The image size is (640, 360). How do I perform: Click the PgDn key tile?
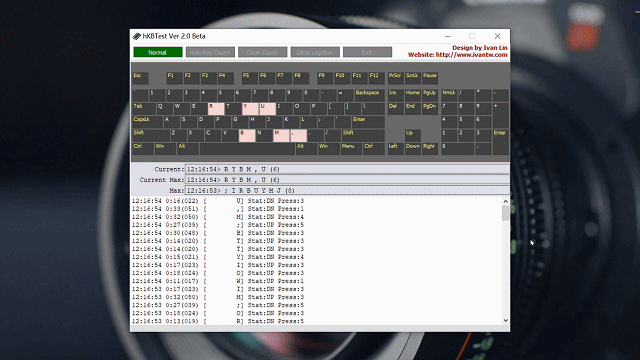[x=430, y=109]
